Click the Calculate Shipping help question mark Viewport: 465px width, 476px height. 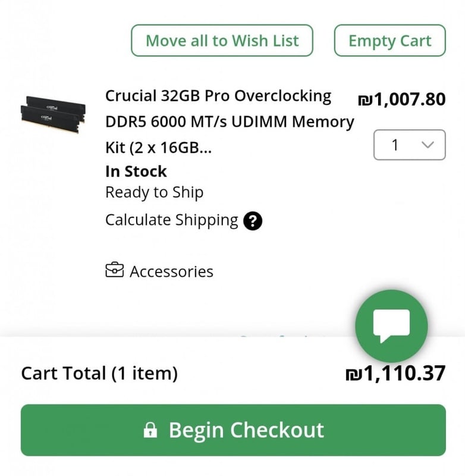pos(253,221)
